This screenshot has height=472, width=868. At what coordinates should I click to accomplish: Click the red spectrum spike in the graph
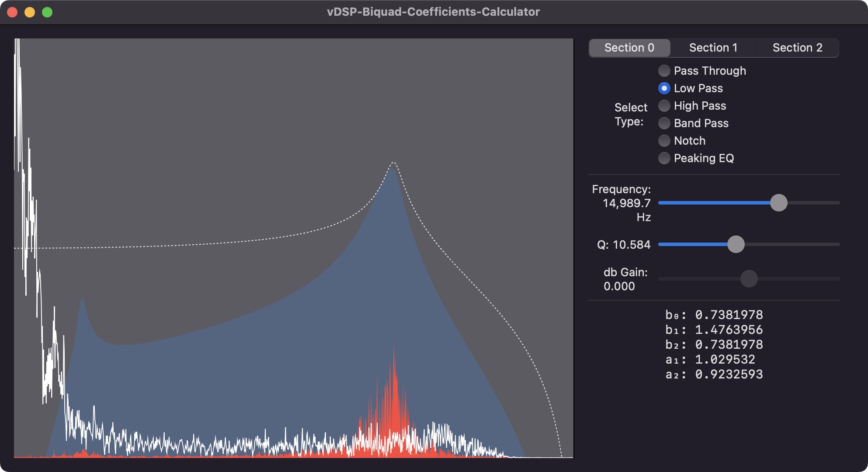click(x=394, y=393)
